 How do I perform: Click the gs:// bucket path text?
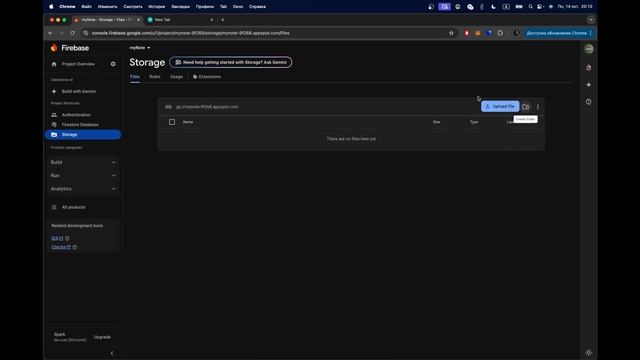click(x=207, y=107)
